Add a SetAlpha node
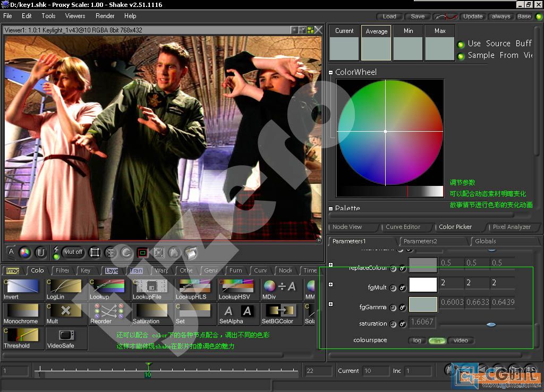The image size is (544, 392). (x=238, y=314)
